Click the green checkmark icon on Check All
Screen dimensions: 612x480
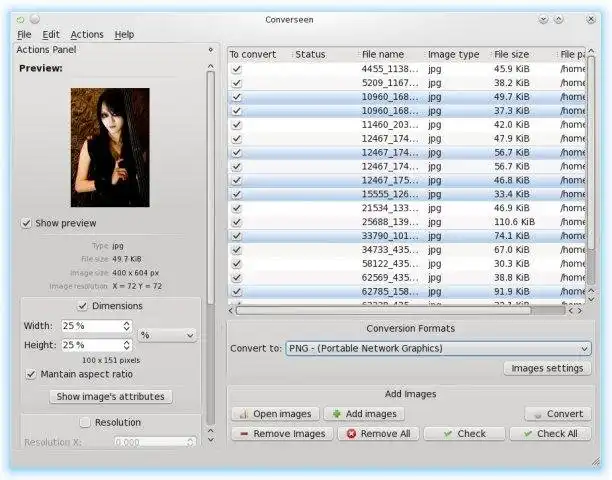click(x=528, y=434)
